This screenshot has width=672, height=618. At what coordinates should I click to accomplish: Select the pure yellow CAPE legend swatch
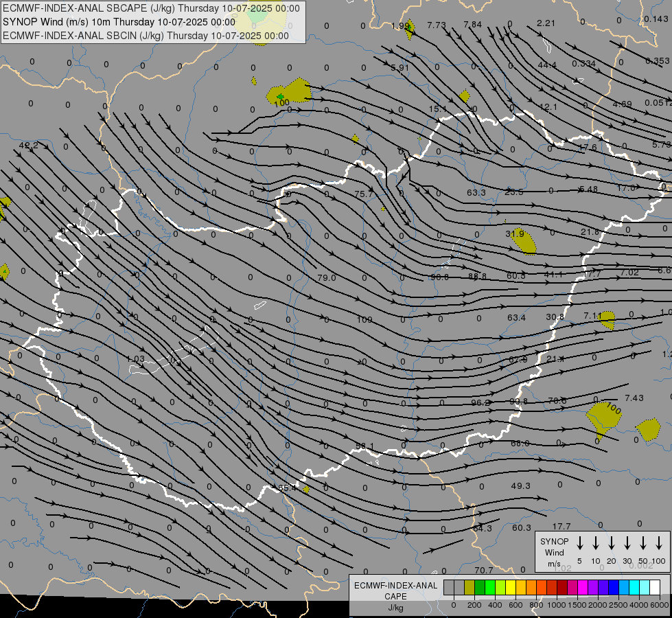(511, 588)
